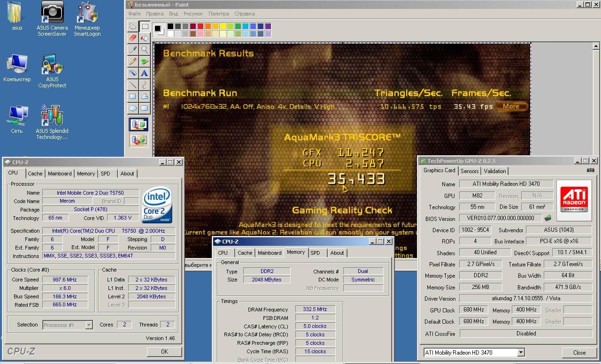Pick the Polygon shape tool
Image resolution: width=601 pixels, height=364 pixels.
click(x=145, y=97)
